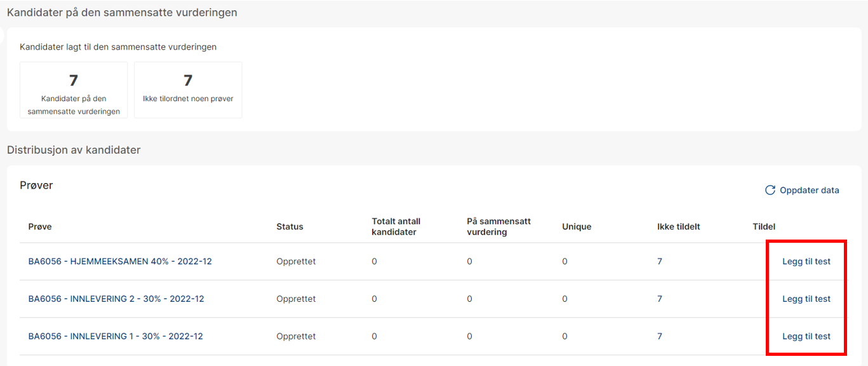Select the Ikke tilordnet noen prøver card

[188, 90]
